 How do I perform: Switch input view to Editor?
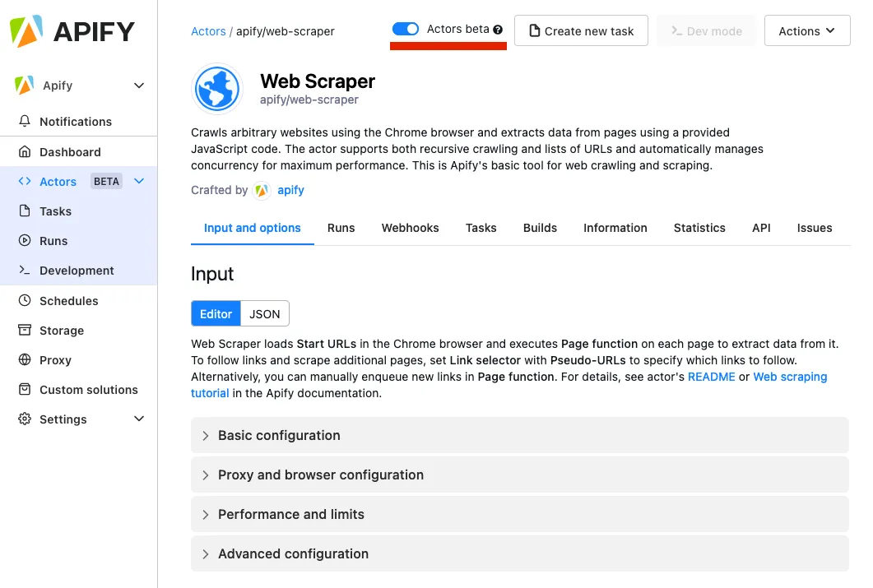(x=216, y=314)
